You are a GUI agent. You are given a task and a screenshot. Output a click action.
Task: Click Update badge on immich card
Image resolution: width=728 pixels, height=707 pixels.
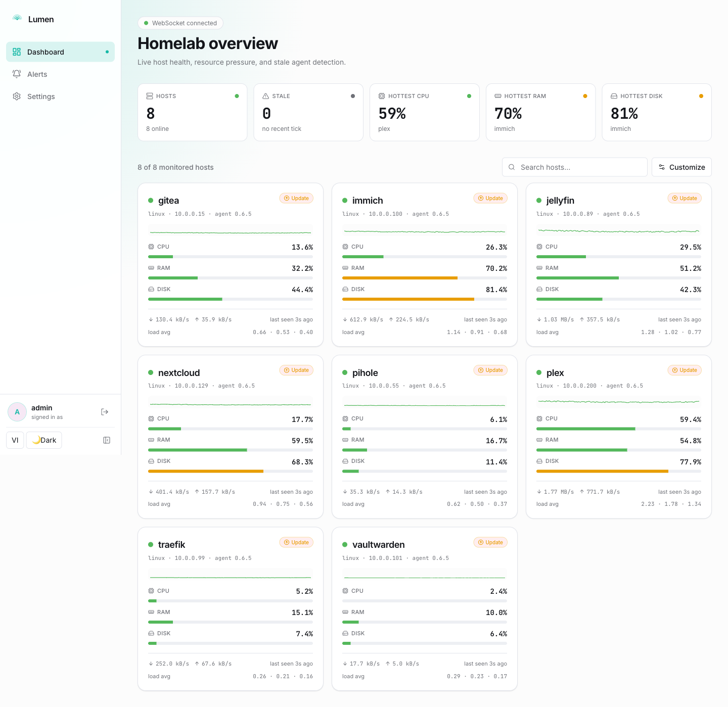point(490,198)
